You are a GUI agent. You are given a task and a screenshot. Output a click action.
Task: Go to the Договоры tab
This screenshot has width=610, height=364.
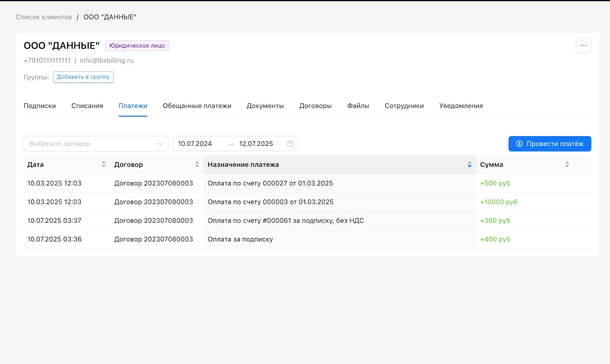tap(315, 106)
